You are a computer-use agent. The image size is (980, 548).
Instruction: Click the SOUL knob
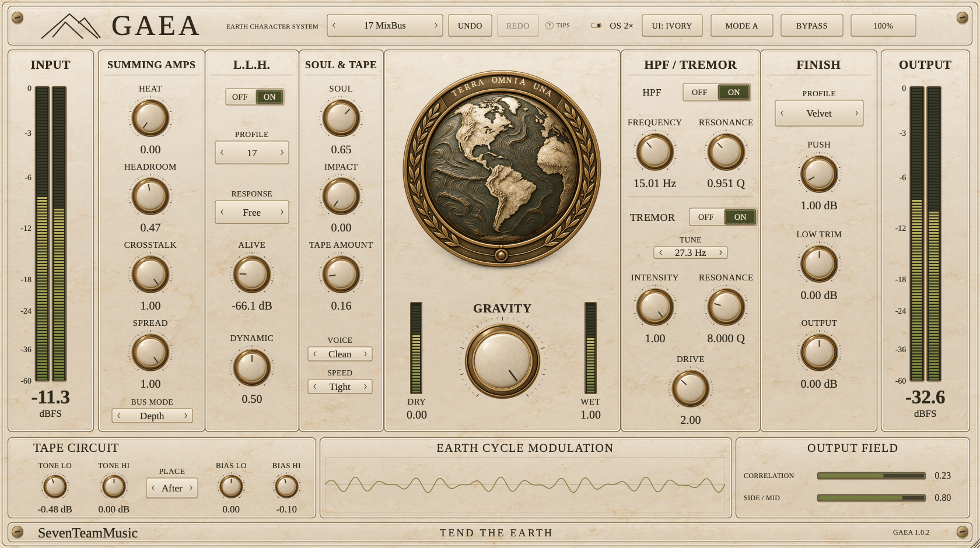(341, 118)
